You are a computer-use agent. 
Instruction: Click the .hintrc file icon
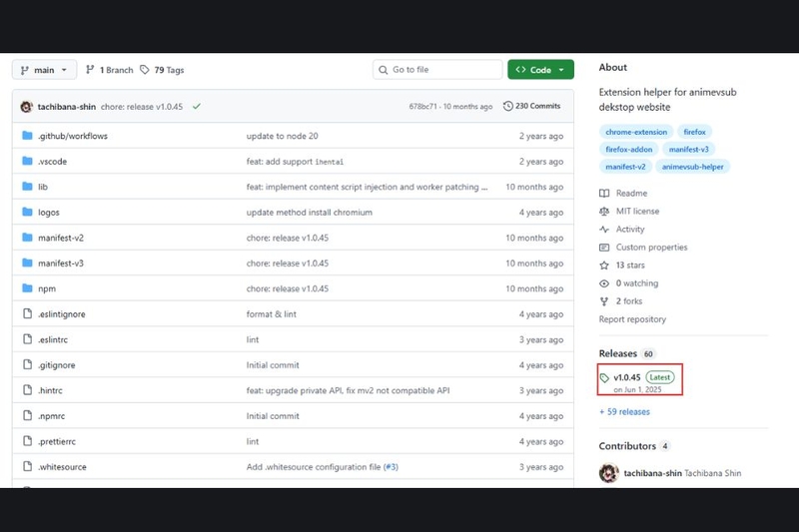[x=28, y=390]
